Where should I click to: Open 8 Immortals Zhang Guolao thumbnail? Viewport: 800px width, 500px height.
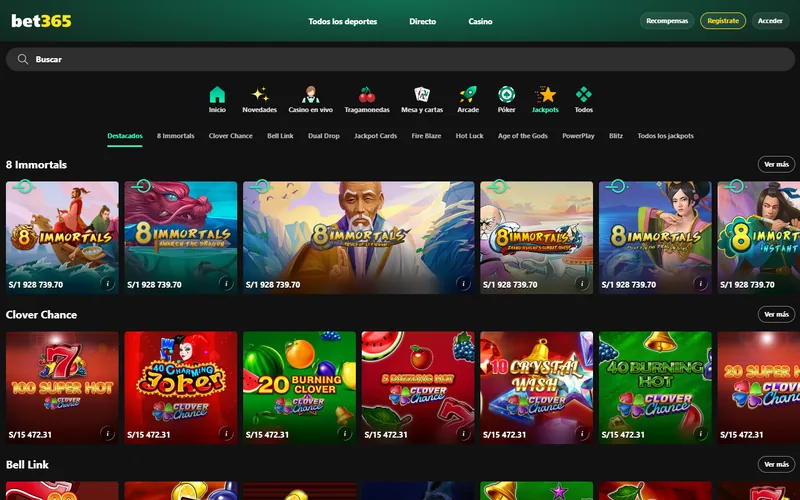tap(537, 237)
